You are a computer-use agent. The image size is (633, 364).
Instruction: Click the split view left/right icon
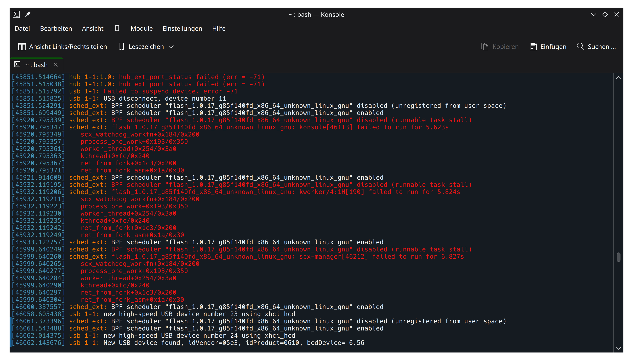(22, 46)
